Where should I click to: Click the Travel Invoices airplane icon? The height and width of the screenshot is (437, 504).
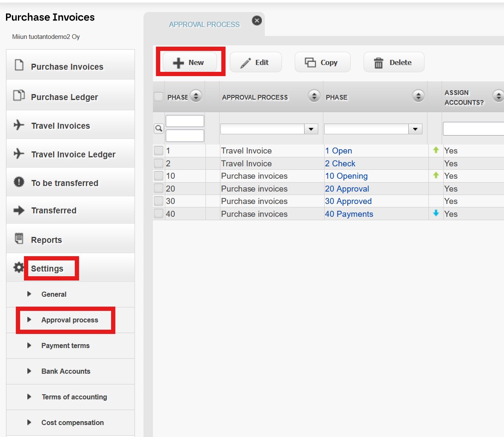click(x=19, y=124)
